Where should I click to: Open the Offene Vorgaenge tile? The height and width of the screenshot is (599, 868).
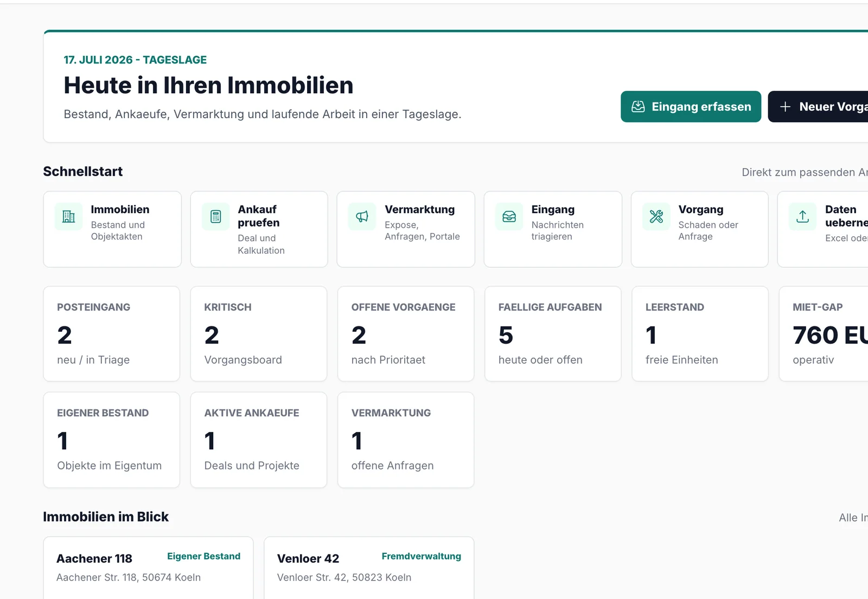(406, 334)
